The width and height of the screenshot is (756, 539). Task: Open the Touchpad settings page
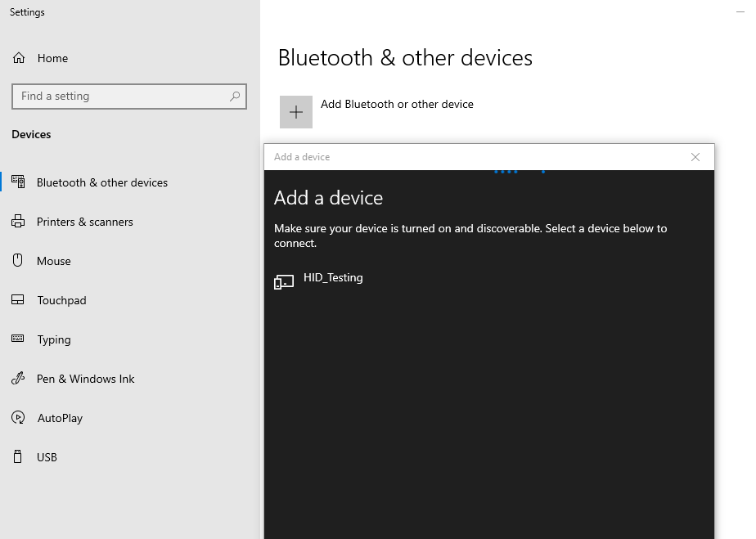click(x=61, y=300)
